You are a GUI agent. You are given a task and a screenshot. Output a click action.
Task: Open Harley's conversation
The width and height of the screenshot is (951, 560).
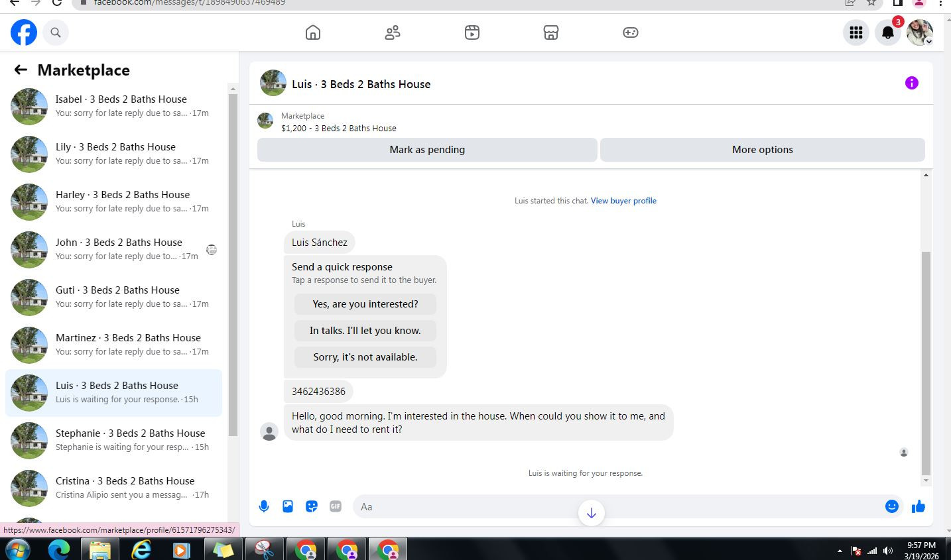point(113,201)
